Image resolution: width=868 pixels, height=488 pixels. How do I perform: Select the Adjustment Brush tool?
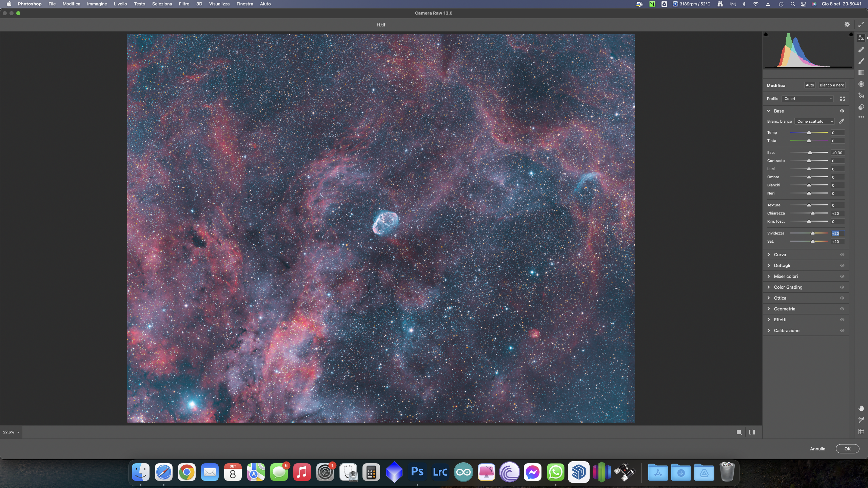coord(861,61)
